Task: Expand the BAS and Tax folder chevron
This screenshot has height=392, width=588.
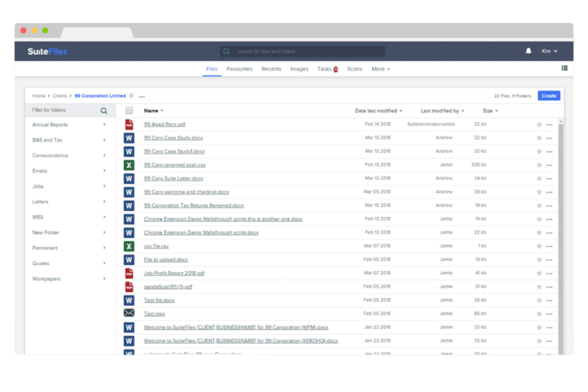Action: click(104, 140)
